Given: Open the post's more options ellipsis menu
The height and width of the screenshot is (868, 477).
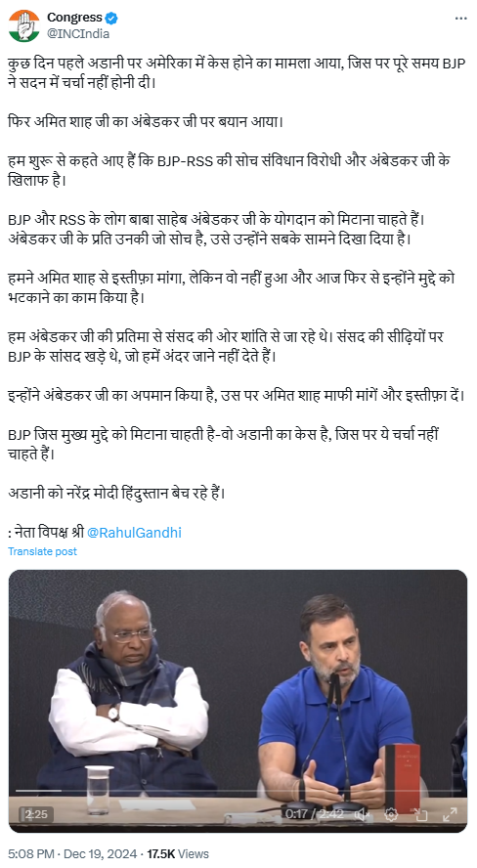Looking at the screenshot, I should pos(460,19).
